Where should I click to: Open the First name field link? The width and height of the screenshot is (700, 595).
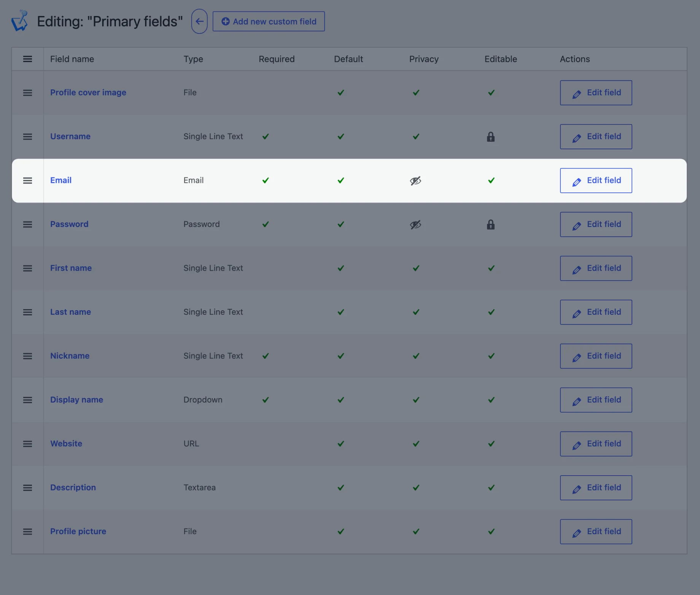click(71, 268)
